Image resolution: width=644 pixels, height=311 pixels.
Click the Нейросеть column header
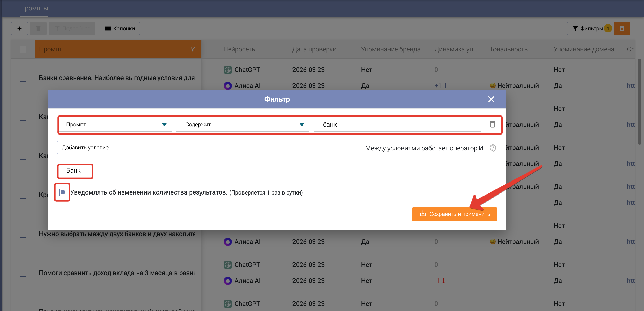coord(239,49)
